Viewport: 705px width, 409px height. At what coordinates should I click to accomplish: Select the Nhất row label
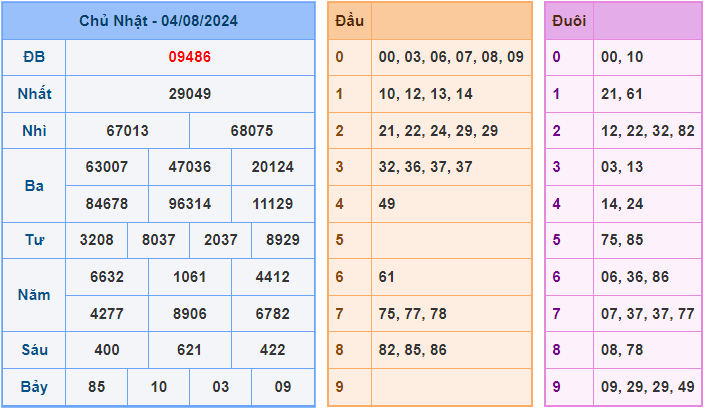pyautogui.click(x=34, y=94)
